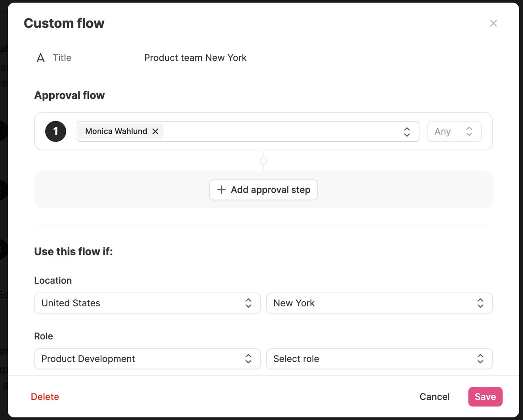The image size is (523, 420).
Task: Click the Title 'A' text icon
Action: (41, 58)
